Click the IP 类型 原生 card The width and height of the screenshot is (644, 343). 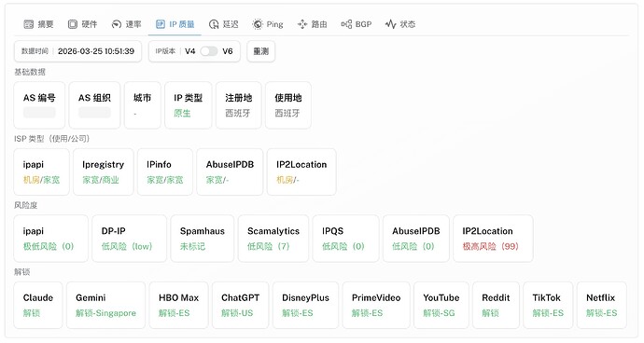[x=189, y=105]
